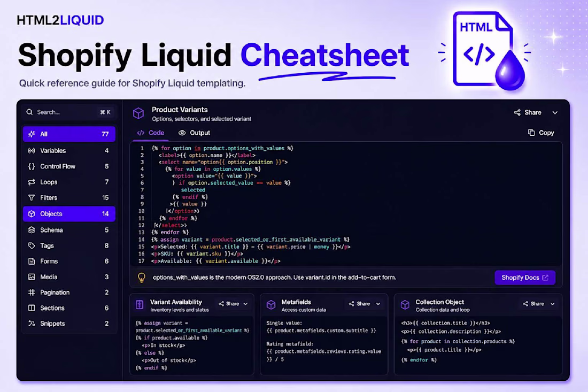Open the Pagination category
This screenshot has height=392, width=588.
pyautogui.click(x=68, y=292)
